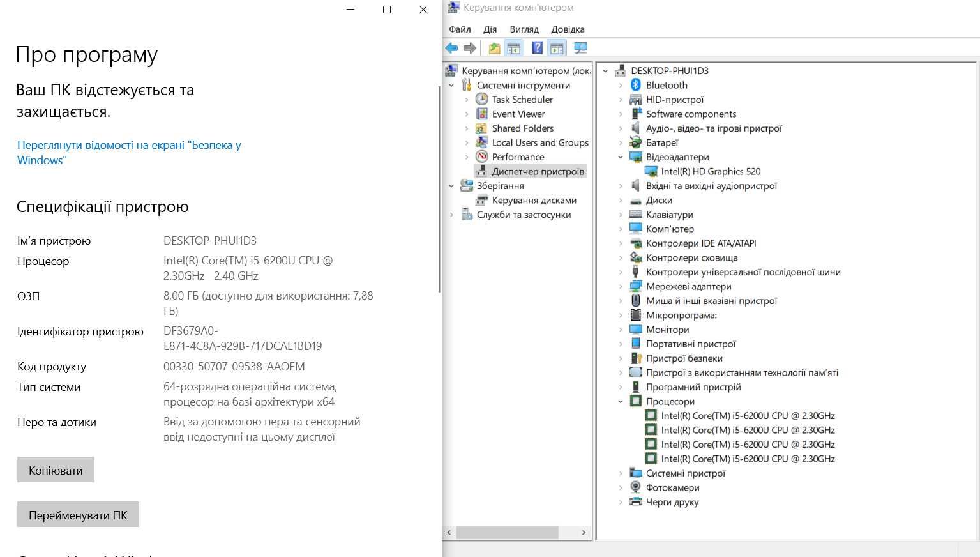980x557 pixels.
Task: Click the Up one level folder toolbar icon
Action: (x=494, y=48)
